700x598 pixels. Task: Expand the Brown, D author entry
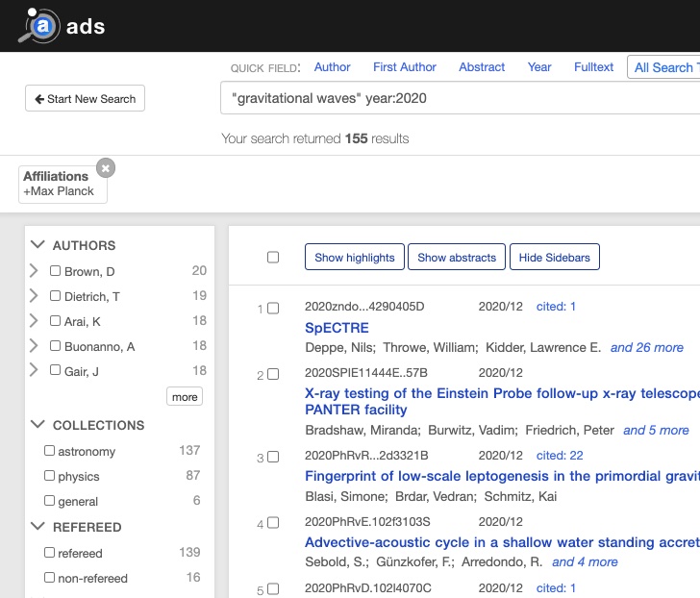pos(35,271)
